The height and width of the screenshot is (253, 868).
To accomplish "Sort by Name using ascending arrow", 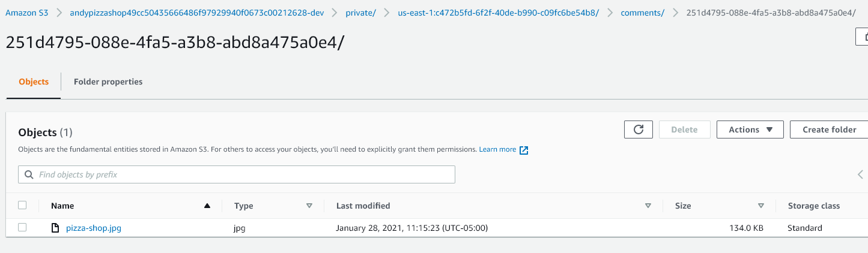I will coord(207,206).
